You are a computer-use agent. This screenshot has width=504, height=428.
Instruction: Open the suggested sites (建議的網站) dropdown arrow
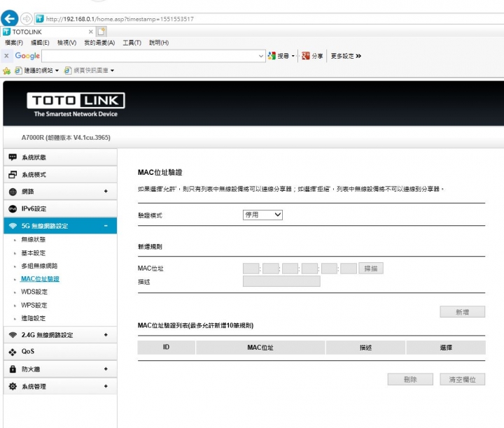57,71
